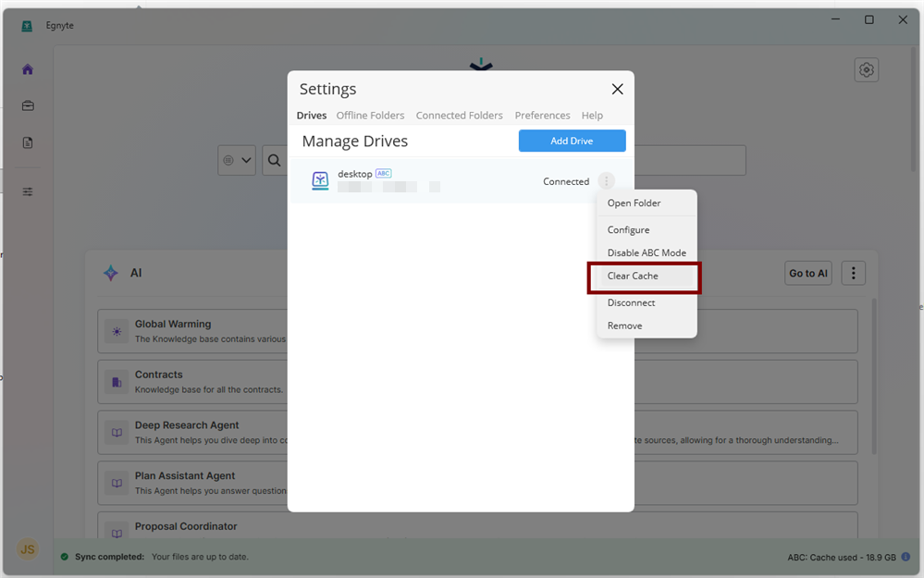
Task: Open the Global Warming card
Action: click(477, 331)
